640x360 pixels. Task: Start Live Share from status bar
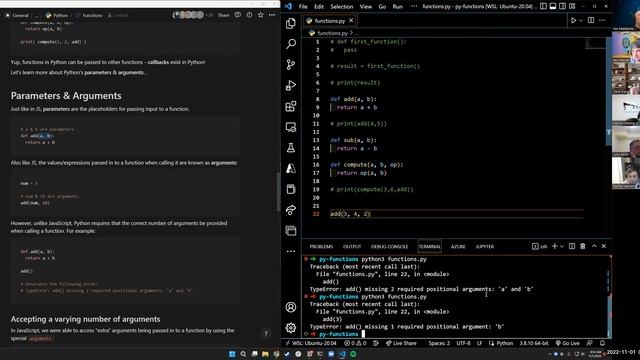[x=401, y=343]
